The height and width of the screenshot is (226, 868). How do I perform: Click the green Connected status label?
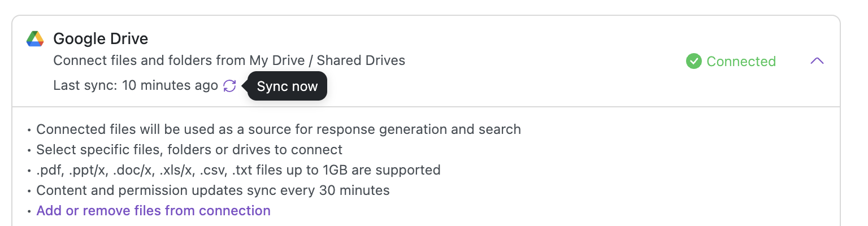[x=741, y=61]
